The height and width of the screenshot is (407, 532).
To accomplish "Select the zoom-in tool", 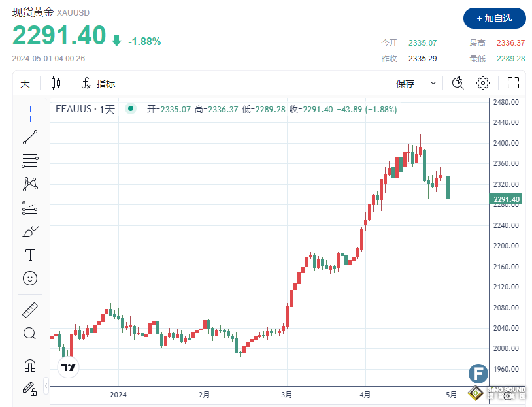I will click(30, 333).
